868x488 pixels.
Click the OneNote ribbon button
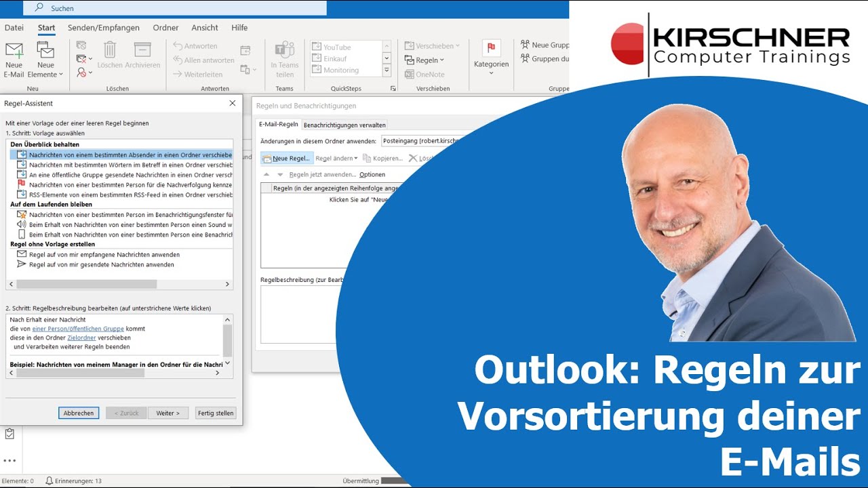click(x=425, y=75)
